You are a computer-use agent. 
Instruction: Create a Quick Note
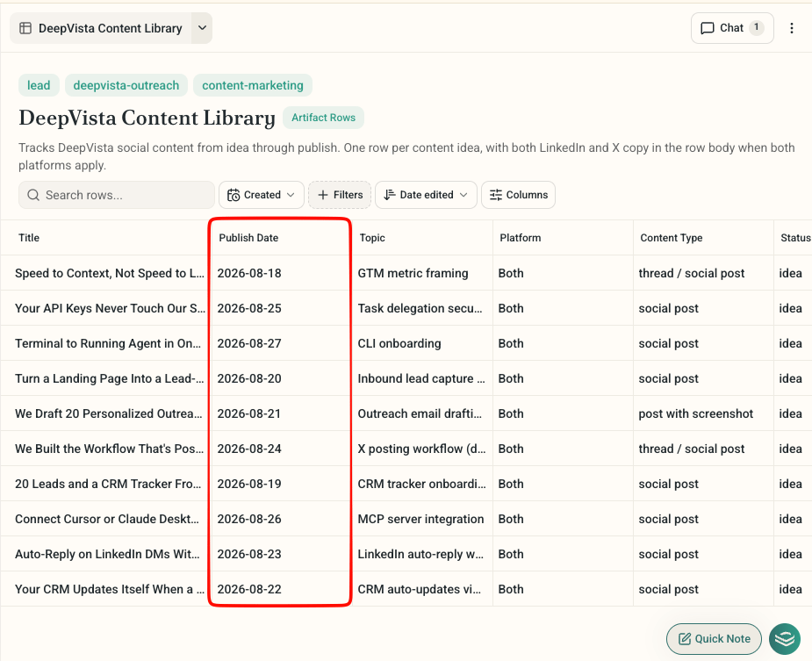[715, 639]
